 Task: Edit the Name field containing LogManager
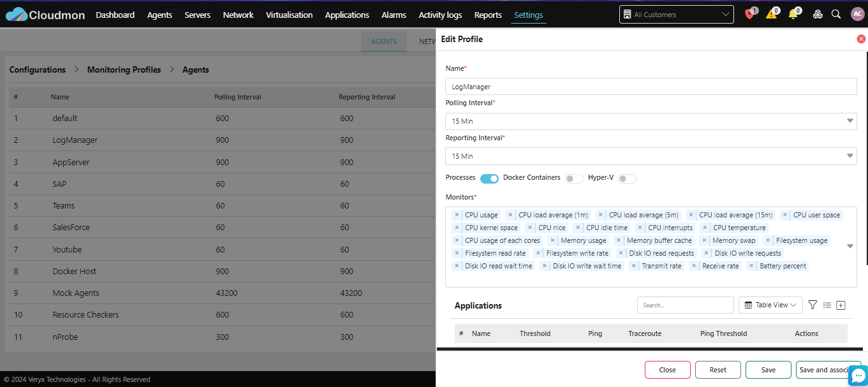click(x=651, y=87)
